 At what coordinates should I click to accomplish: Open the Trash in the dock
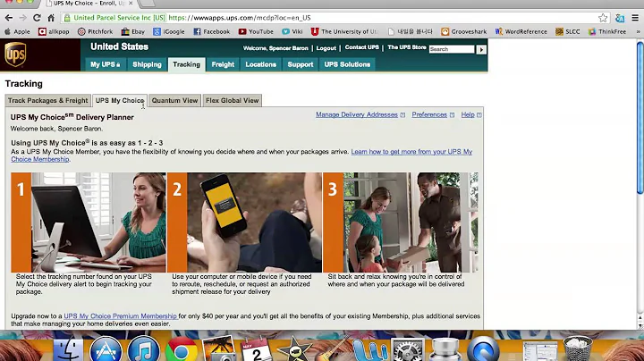578,348
